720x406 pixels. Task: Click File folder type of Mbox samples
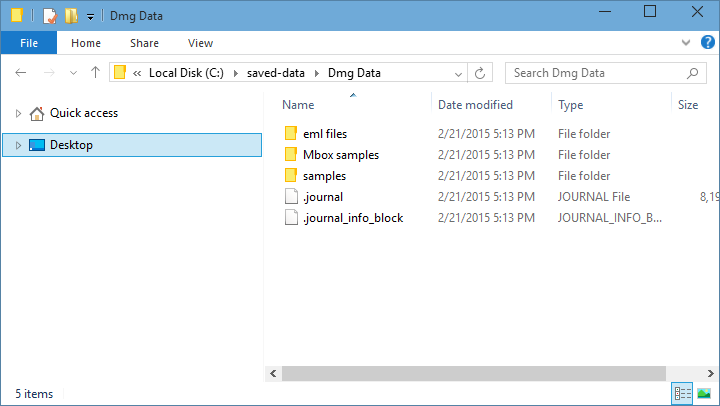tap(584, 155)
